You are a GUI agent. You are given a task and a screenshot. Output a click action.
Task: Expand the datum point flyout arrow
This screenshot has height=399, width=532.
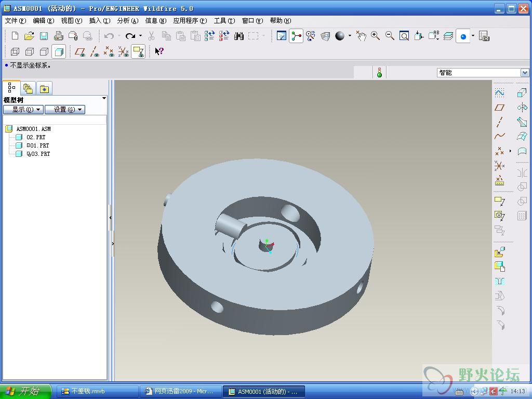(510, 151)
